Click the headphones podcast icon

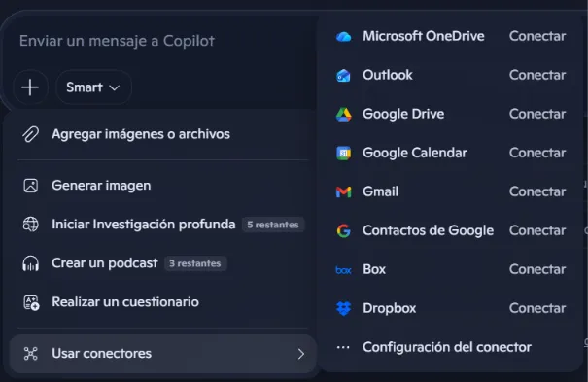point(31,263)
